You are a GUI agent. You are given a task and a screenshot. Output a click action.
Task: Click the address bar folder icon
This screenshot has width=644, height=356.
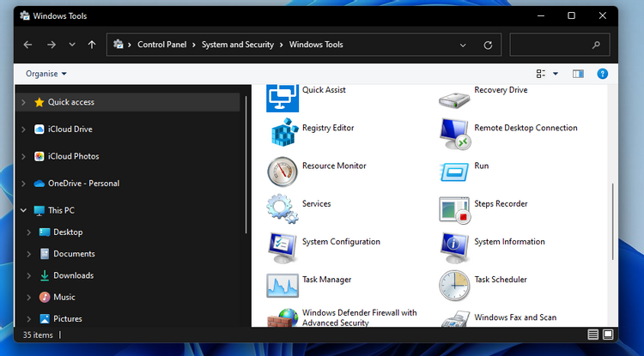point(118,45)
